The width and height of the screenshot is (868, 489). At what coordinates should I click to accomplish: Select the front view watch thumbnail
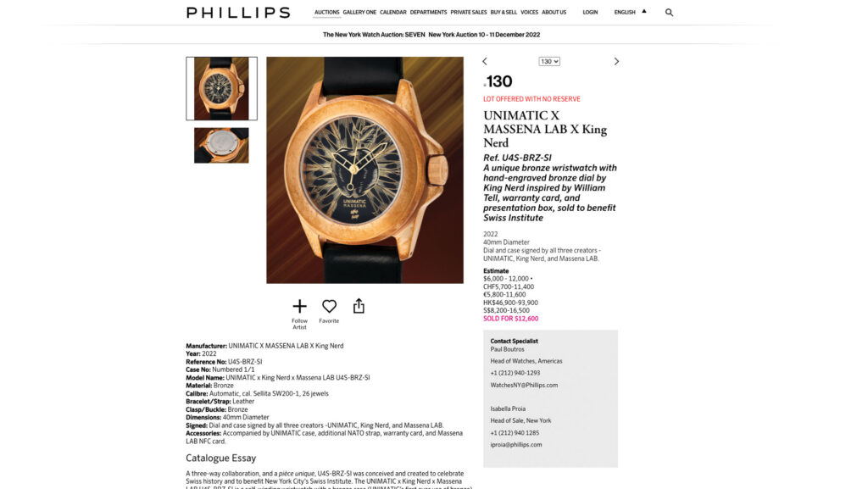(x=221, y=88)
